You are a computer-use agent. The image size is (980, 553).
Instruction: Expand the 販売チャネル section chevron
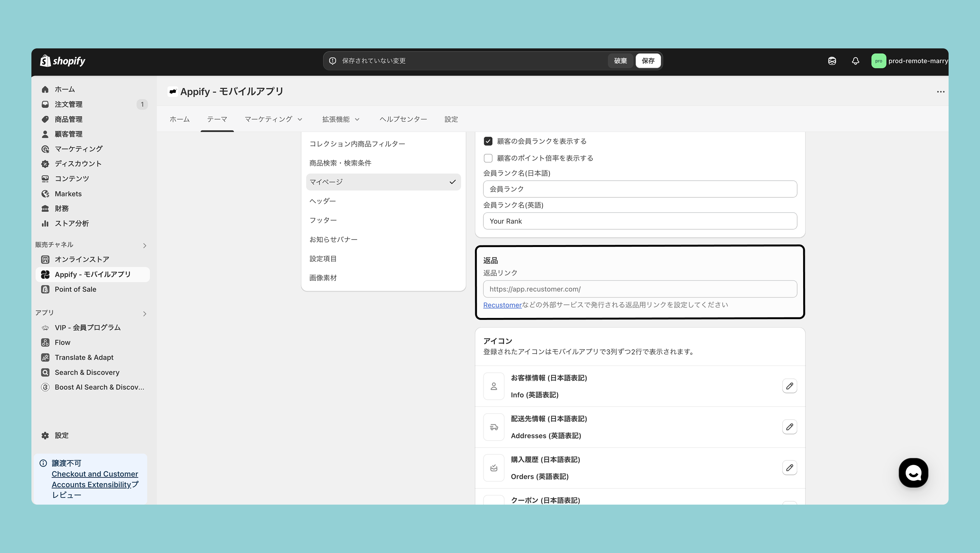tap(144, 245)
